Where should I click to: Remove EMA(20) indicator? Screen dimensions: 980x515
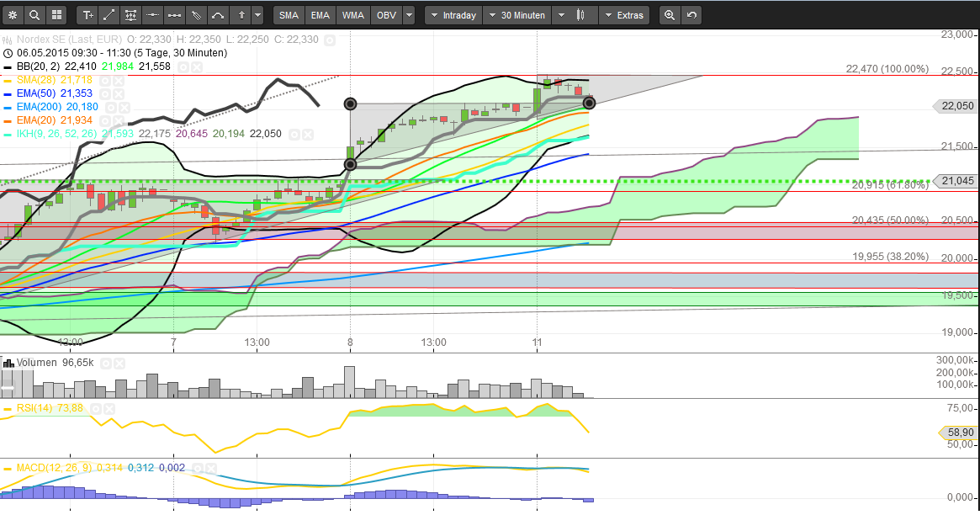118,120
